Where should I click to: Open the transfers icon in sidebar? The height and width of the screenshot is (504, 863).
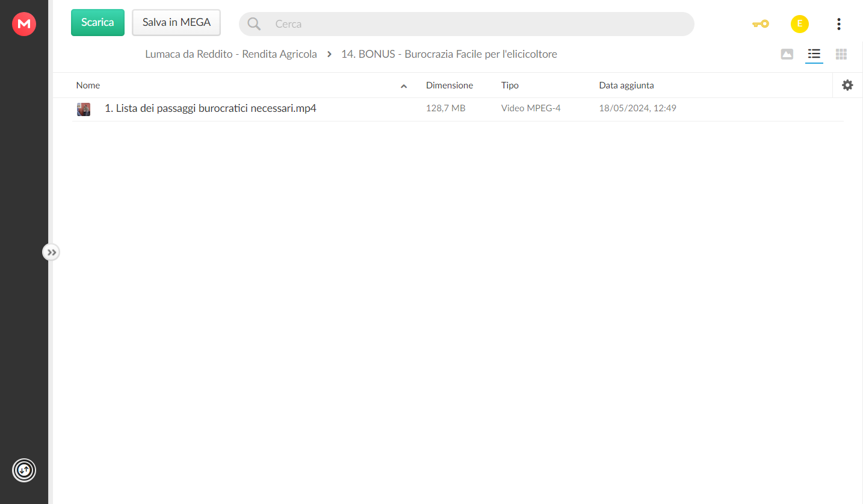[x=24, y=470]
